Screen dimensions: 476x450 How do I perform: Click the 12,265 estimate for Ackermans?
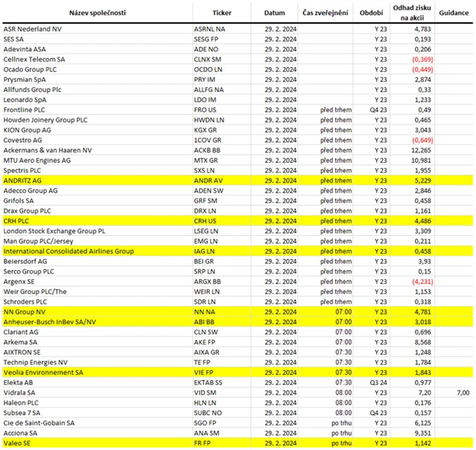coord(419,150)
